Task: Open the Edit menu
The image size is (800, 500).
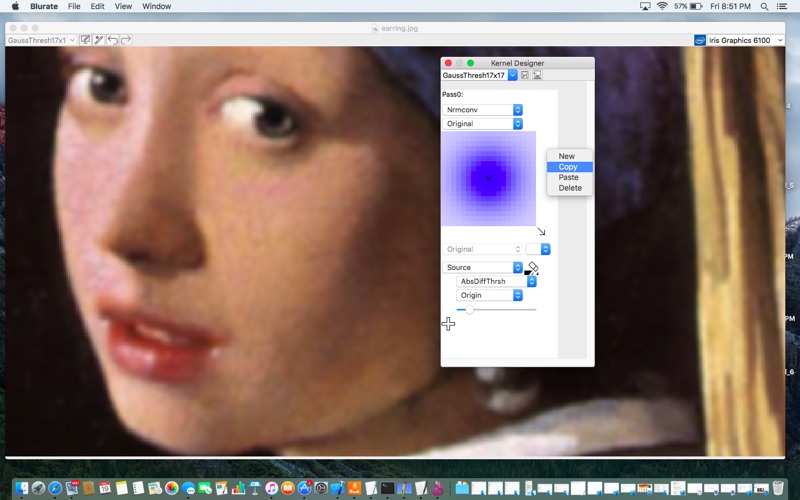Action: (x=97, y=6)
